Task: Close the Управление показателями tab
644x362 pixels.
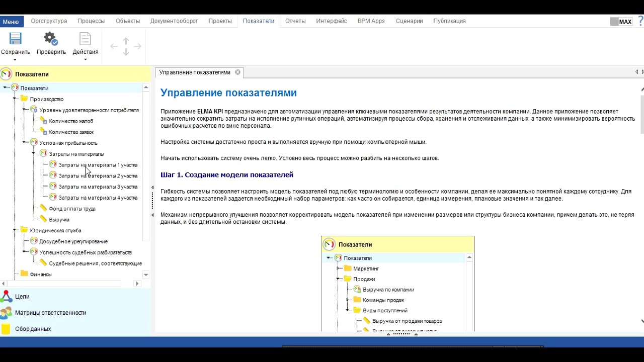Action: [237, 72]
